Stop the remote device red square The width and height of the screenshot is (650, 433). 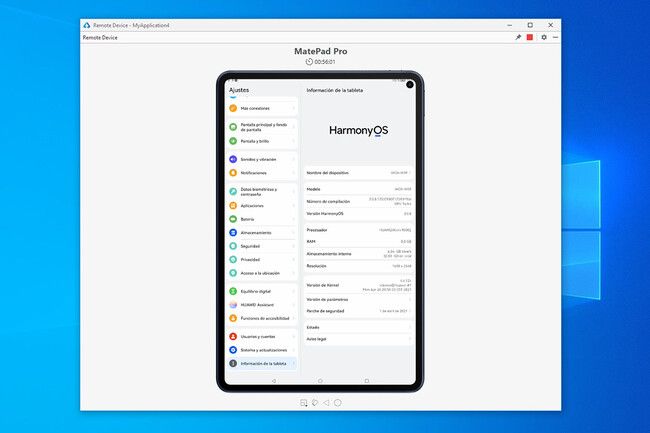[x=530, y=37]
